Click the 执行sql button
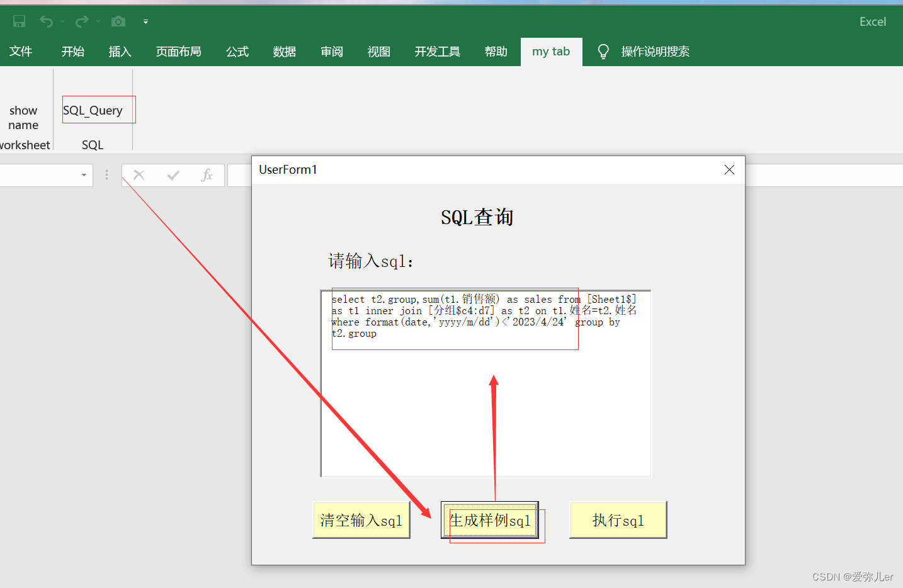 618,520
